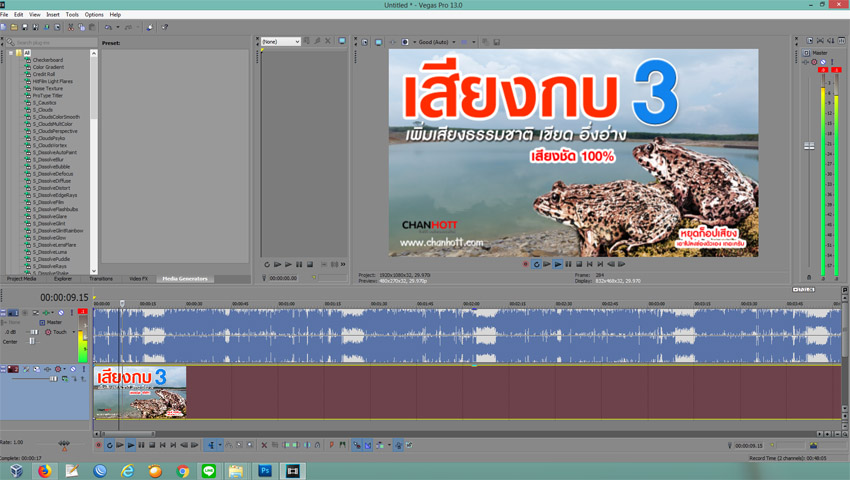850x480 pixels.
Task: Toggle Enable Snapping in timeline toolbar
Action: (x=357, y=445)
